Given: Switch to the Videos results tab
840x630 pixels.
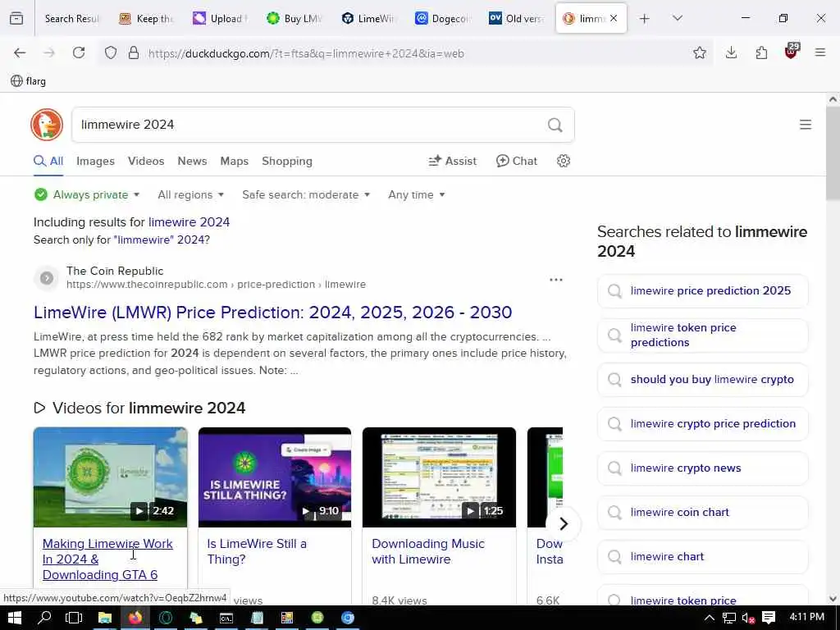Looking at the screenshot, I should click(146, 161).
